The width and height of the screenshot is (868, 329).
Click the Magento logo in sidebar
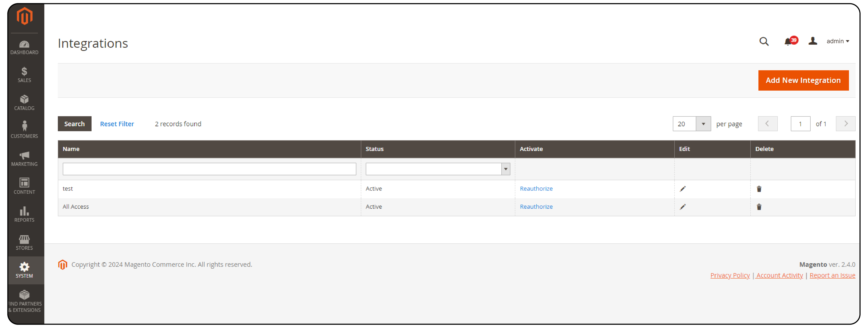tap(25, 16)
